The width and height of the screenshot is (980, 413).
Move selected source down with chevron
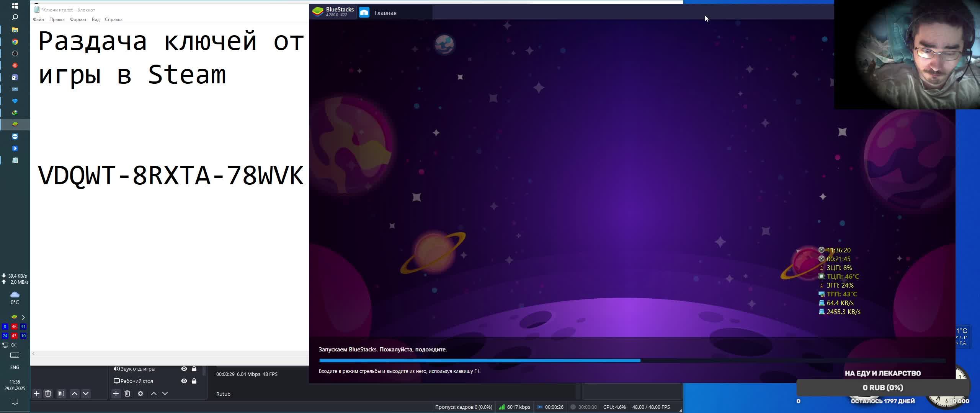(x=165, y=393)
